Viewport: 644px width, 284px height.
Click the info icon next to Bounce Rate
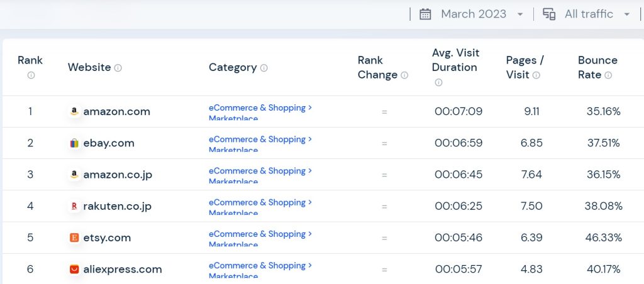click(x=608, y=75)
